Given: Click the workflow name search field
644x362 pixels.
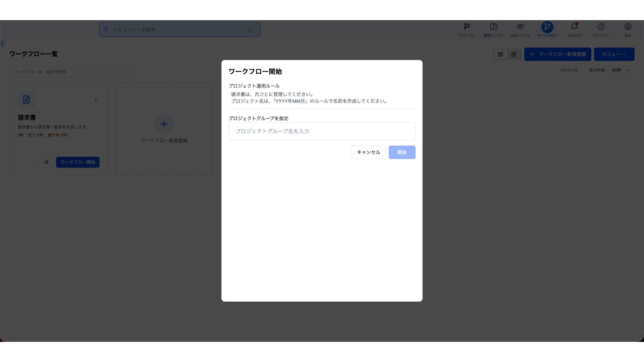Looking at the screenshot, I should pyautogui.click(x=74, y=72).
